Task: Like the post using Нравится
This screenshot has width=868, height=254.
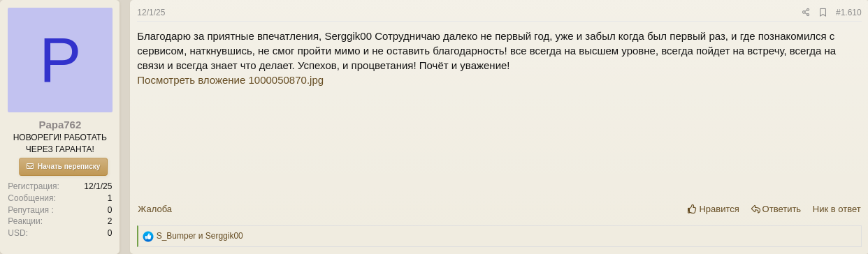Action: [x=713, y=209]
